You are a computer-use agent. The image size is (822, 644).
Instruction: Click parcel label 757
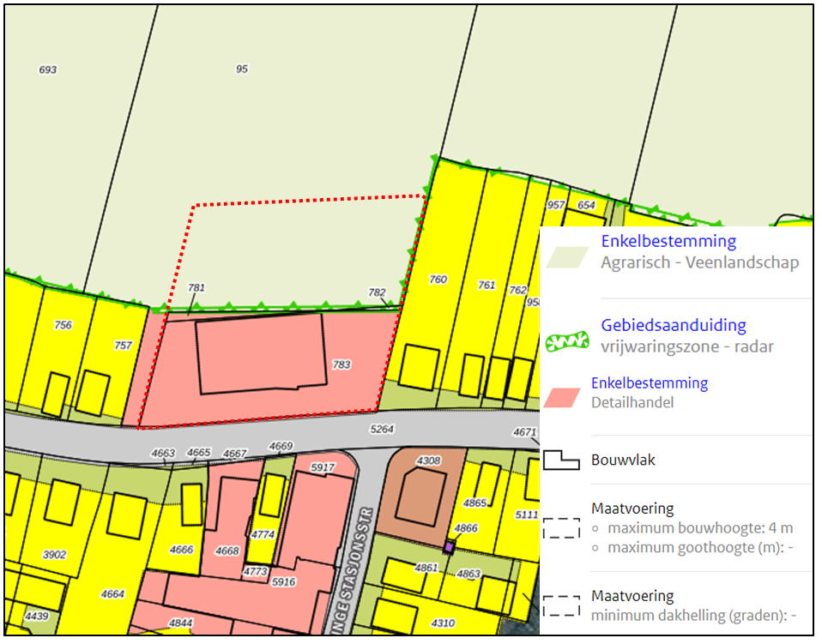(x=124, y=346)
